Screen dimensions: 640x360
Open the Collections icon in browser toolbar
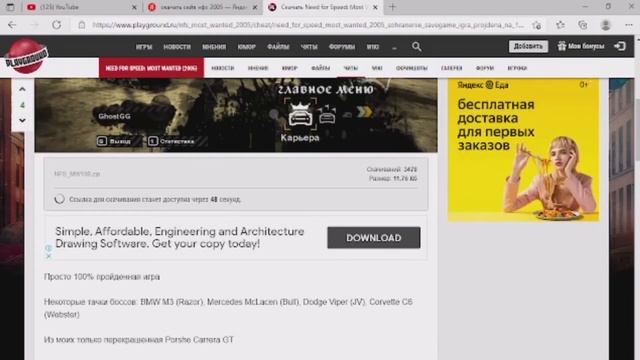click(x=583, y=25)
